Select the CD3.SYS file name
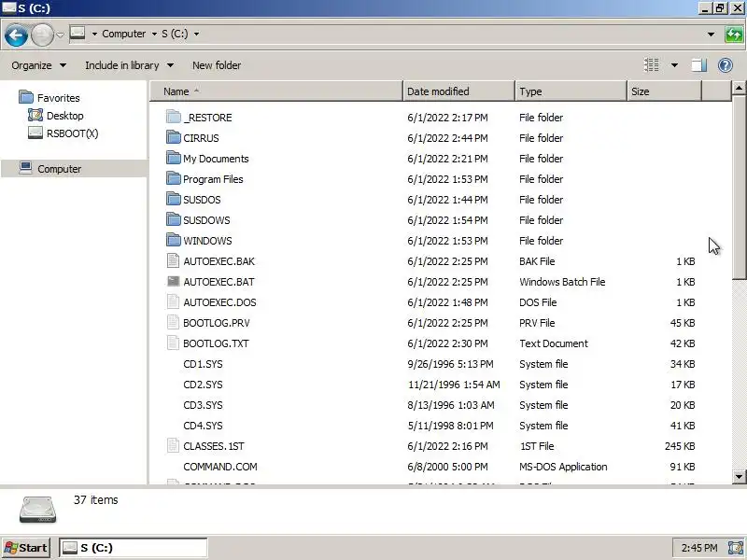747x560 pixels. [x=203, y=405]
